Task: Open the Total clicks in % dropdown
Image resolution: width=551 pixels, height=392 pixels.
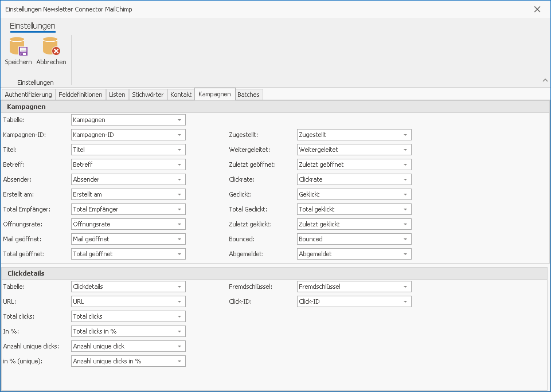Action: click(x=179, y=331)
